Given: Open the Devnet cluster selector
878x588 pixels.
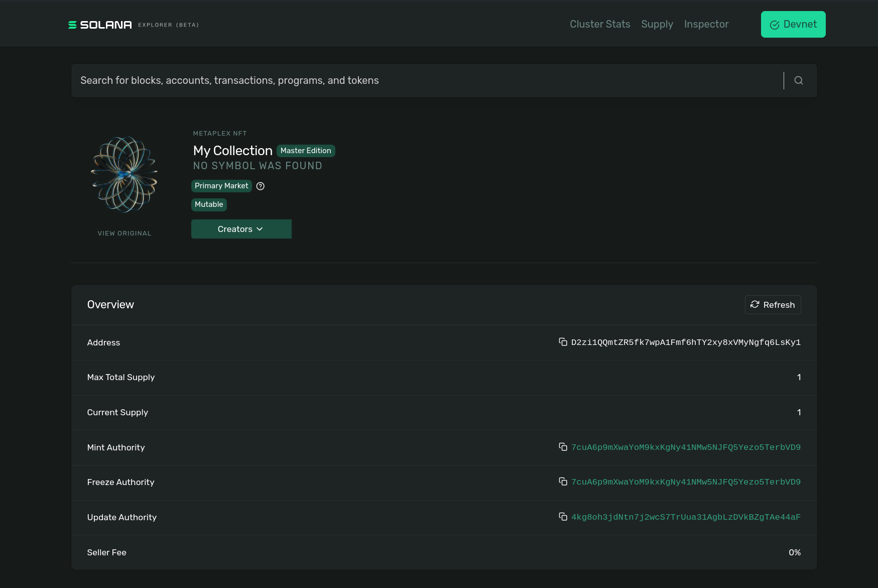Looking at the screenshot, I should pyautogui.click(x=793, y=25).
